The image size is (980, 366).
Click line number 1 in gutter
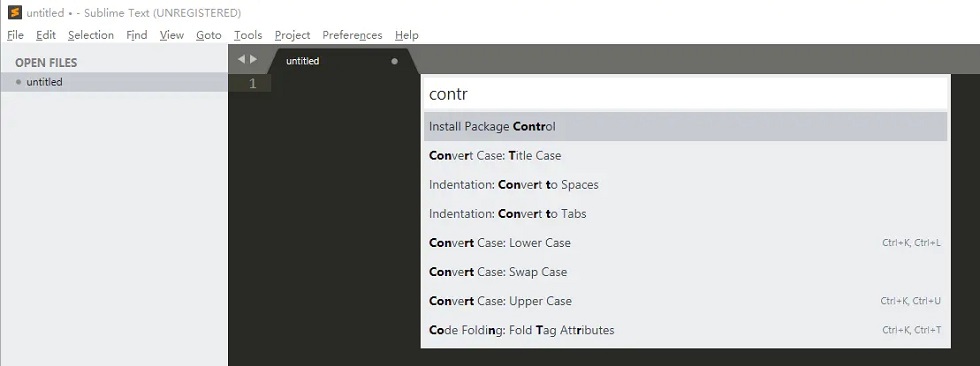[252, 83]
